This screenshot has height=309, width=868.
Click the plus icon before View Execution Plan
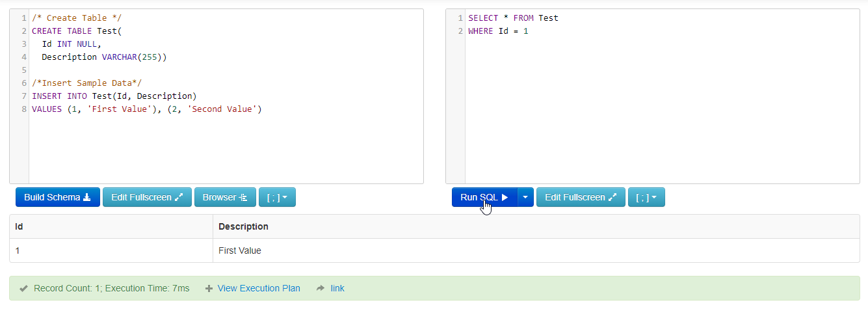[x=209, y=288]
